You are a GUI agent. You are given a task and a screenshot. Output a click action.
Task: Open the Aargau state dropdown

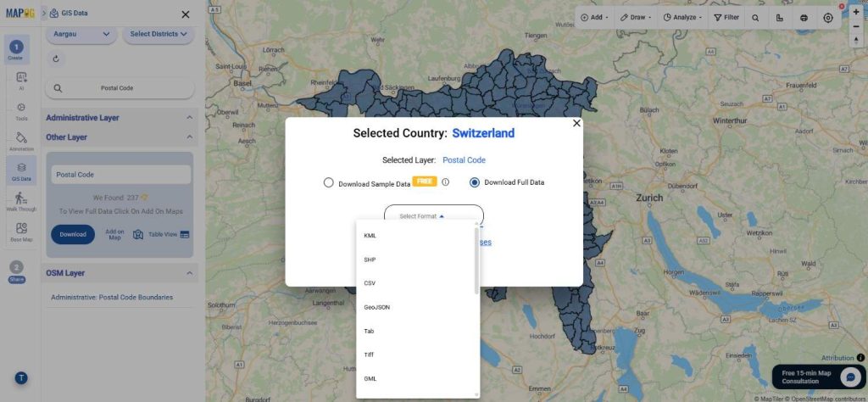pos(81,34)
